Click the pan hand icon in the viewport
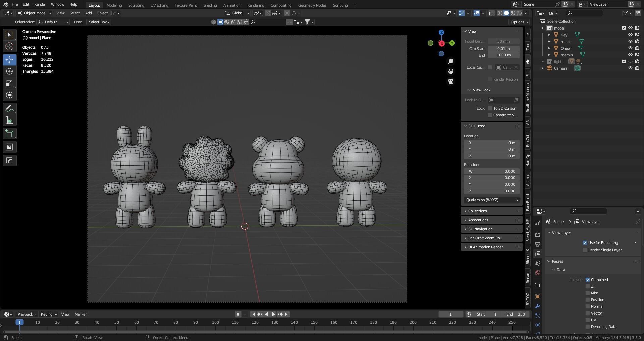This screenshot has height=341, width=644. (451, 71)
